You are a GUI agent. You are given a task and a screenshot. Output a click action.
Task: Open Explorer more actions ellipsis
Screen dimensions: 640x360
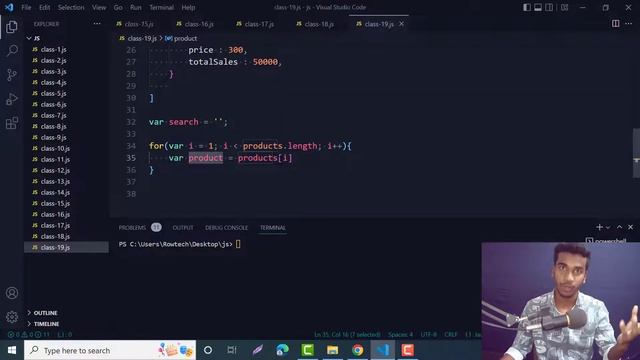[97, 24]
